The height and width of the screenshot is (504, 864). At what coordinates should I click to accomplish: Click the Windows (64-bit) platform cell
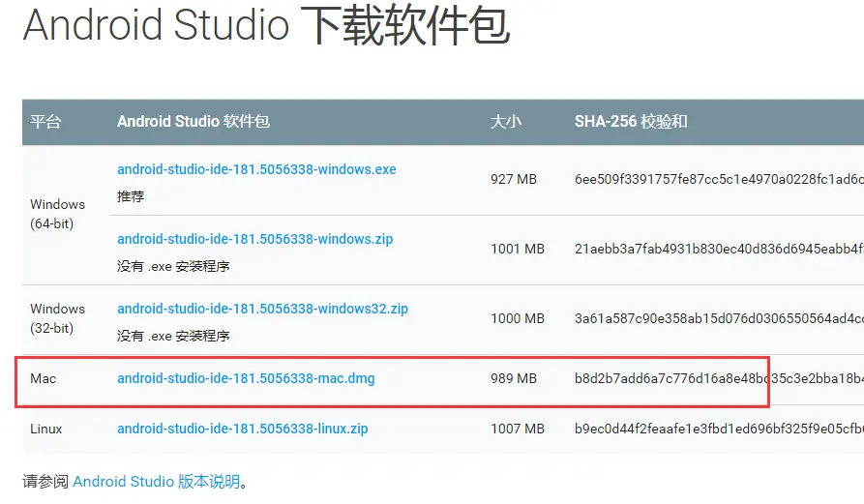click(x=57, y=214)
